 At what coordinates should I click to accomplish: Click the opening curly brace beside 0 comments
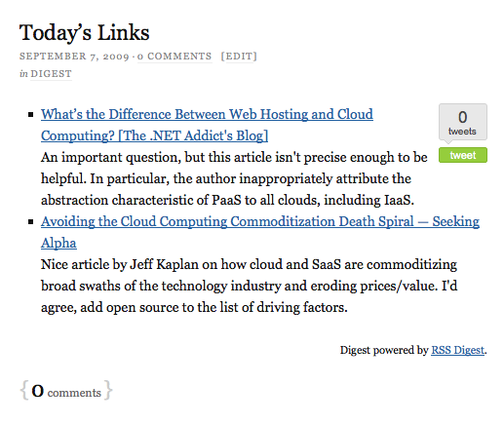coord(23,390)
